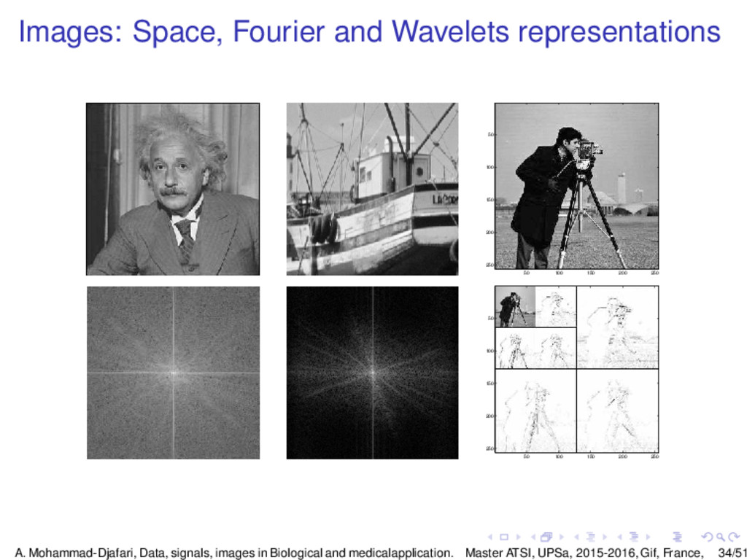
Task: Click the dark Fourier spectrum below boat
Action: [x=372, y=373]
